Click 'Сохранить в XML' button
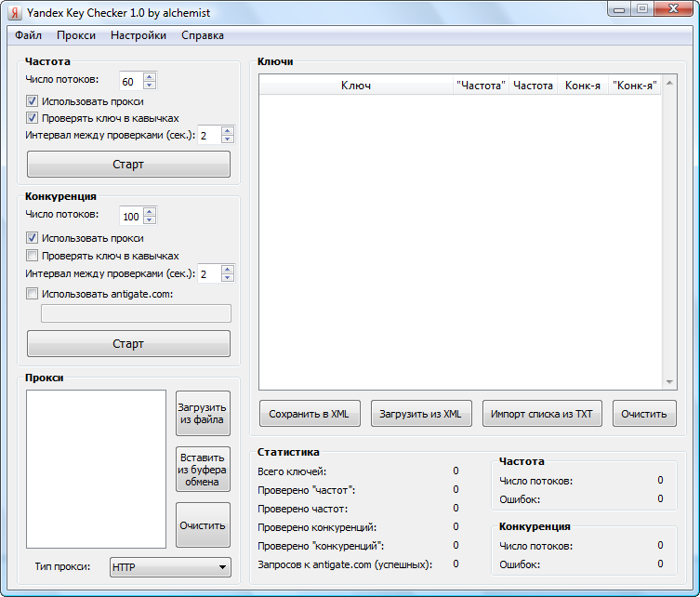 309,414
